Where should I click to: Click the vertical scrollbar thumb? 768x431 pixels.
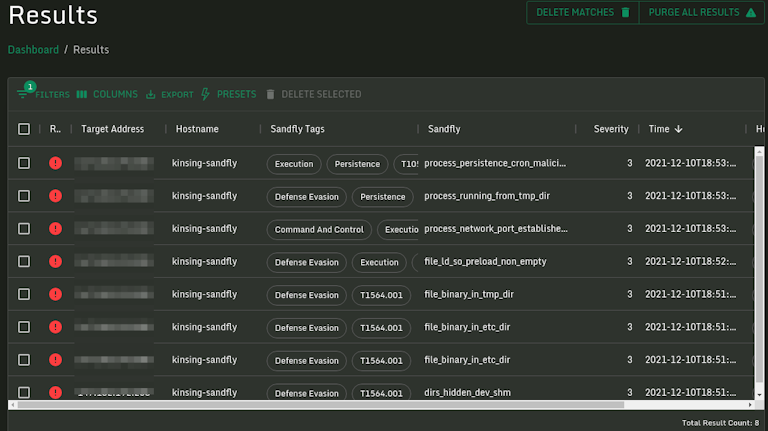pos(759,270)
